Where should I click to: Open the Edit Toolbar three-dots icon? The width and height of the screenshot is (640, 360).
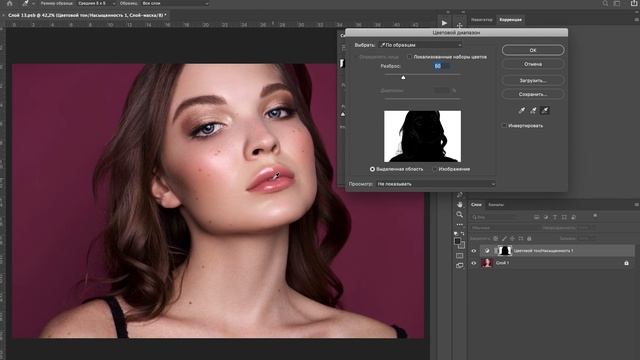460,224
